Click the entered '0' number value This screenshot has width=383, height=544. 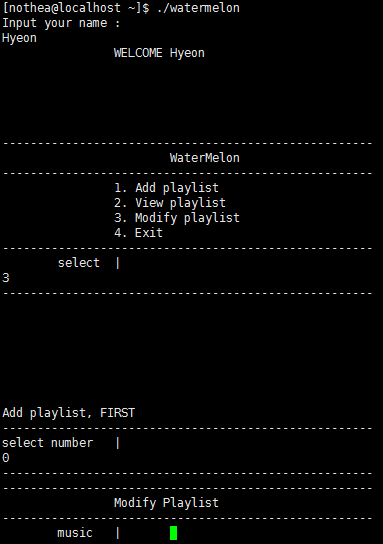point(6,458)
